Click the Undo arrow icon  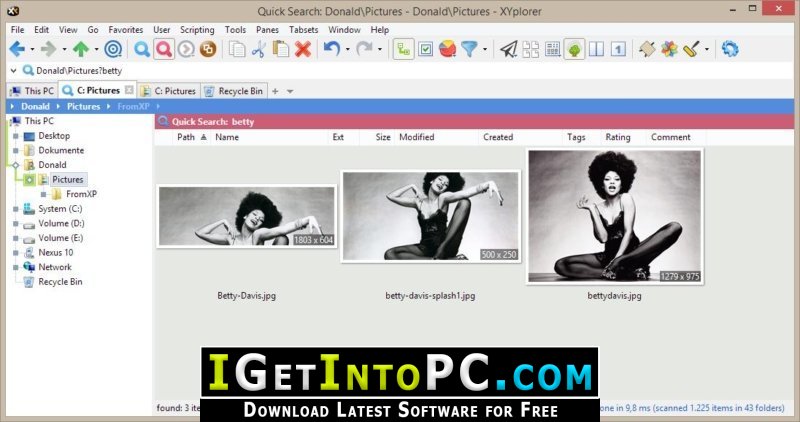pyautogui.click(x=332, y=49)
